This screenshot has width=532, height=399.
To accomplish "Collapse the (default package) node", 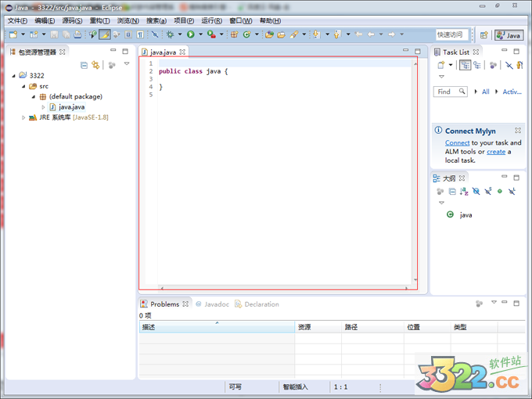I will pyautogui.click(x=33, y=97).
